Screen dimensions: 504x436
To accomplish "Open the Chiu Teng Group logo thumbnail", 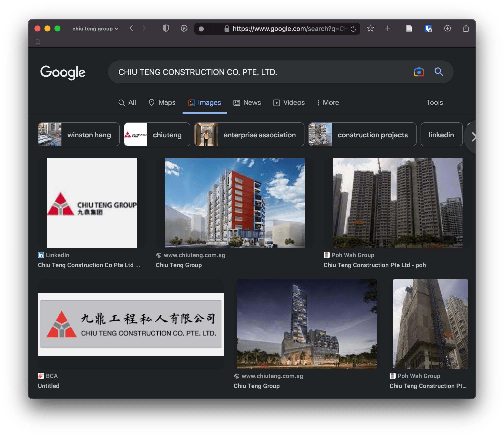I will click(92, 203).
